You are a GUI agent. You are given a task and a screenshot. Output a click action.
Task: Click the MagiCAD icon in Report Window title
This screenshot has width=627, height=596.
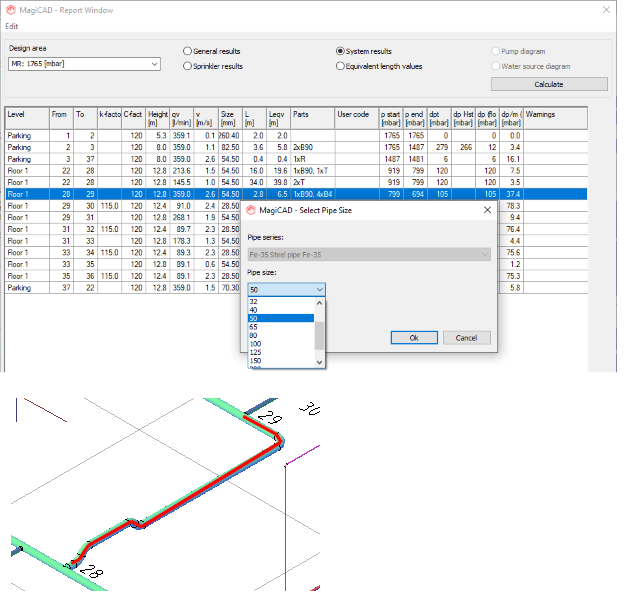coord(11,10)
